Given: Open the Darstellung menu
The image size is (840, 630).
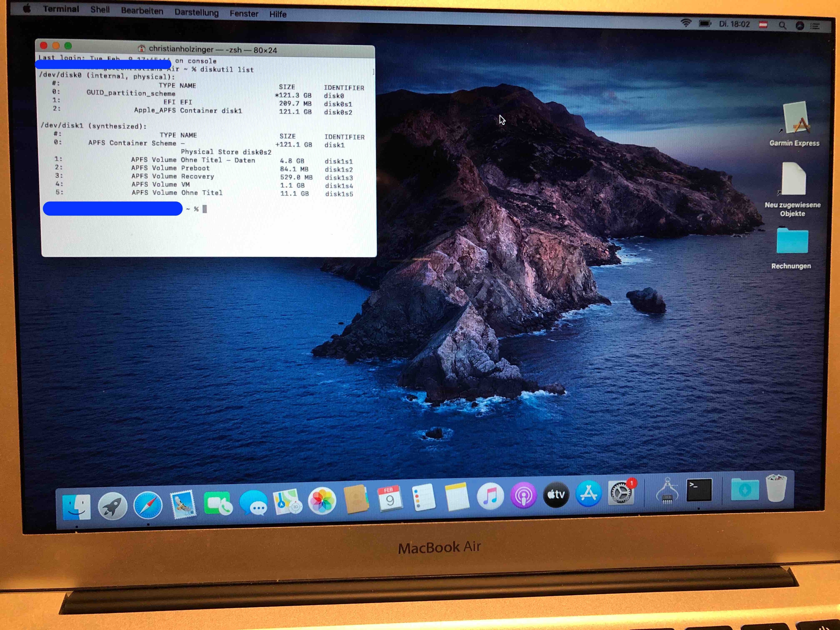Looking at the screenshot, I should point(196,12).
